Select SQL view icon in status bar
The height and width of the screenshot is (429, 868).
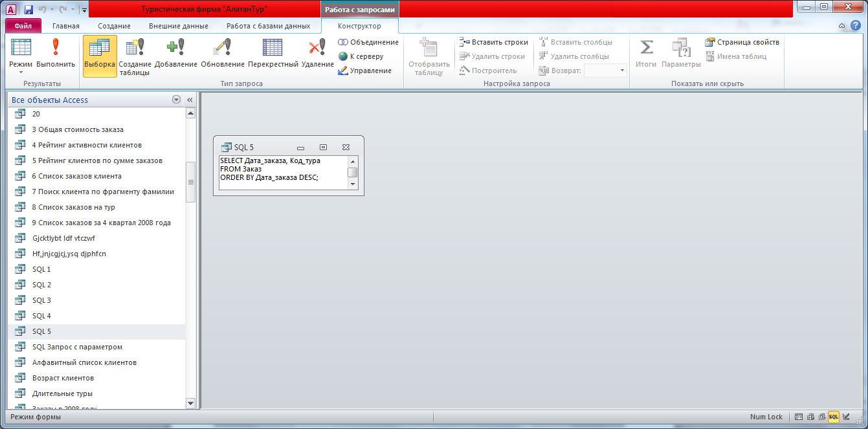coord(834,417)
